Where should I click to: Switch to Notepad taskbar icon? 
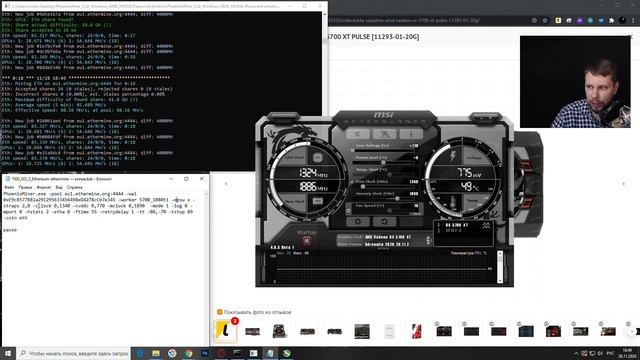[x=270, y=353]
